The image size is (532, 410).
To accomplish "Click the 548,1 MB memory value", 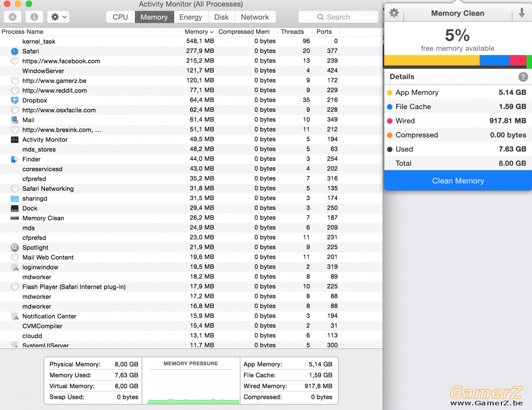I will [200, 41].
